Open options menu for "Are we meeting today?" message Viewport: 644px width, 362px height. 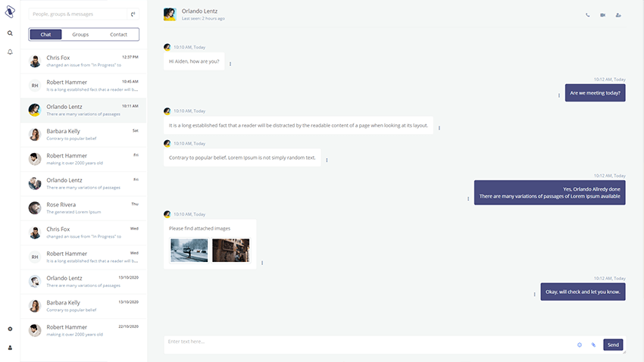coord(559,95)
